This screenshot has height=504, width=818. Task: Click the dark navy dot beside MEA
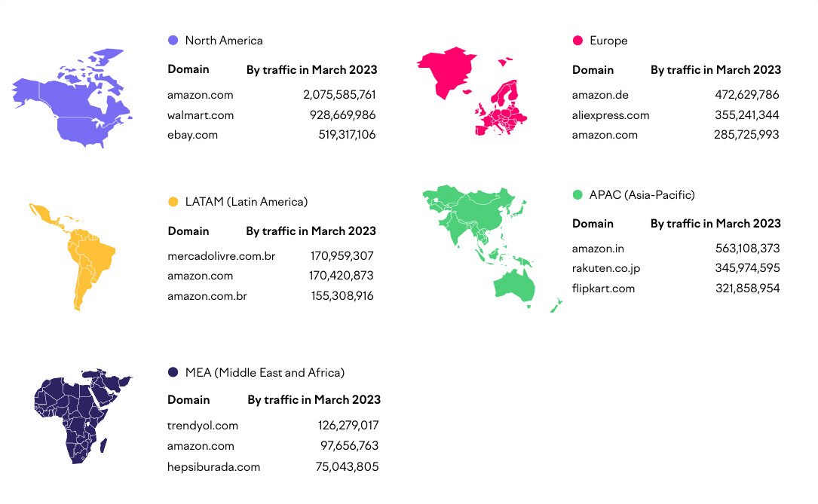pyautogui.click(x=173, y=372)
